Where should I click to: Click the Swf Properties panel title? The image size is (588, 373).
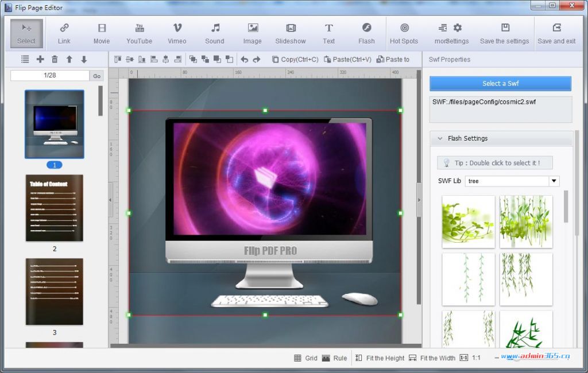click(x=449, y=59)
